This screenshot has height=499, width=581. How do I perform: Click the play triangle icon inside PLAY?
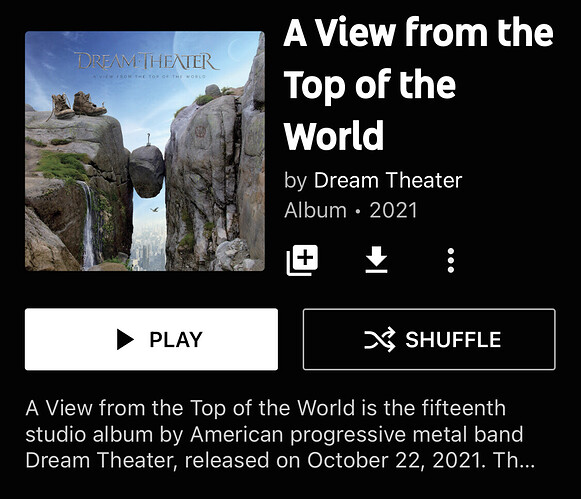(x=125, y=339)
